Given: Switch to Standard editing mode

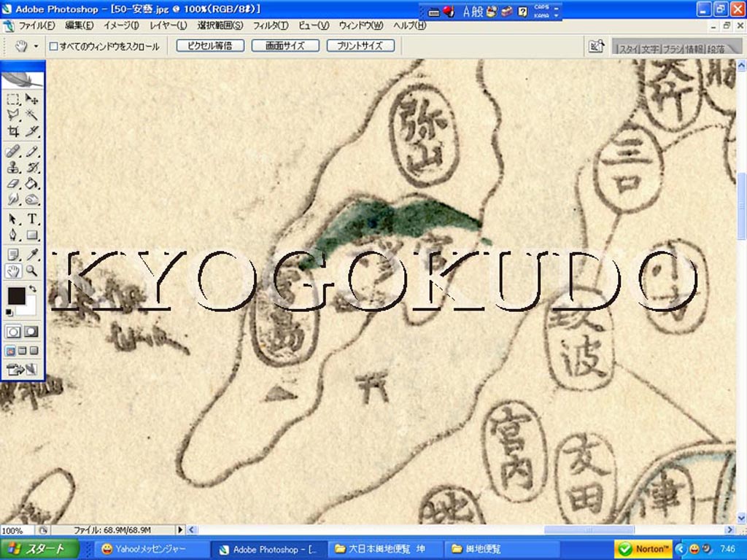Looking at the screenshot, I should point(13,332).
